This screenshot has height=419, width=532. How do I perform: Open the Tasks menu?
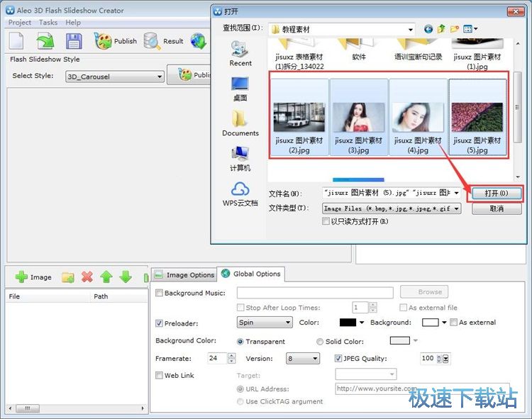(x=48, y=23)
